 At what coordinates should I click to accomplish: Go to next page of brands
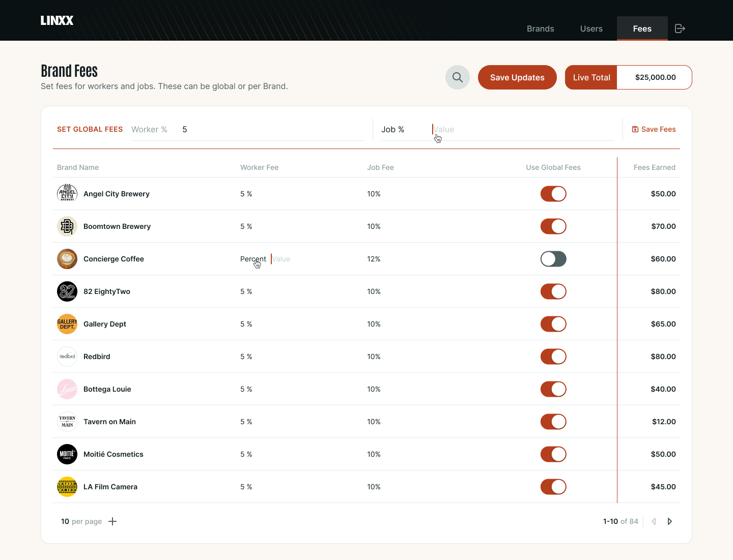point(670,521)
